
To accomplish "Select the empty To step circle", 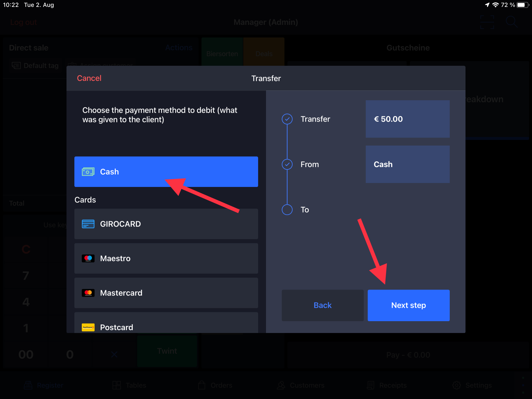I will coord(287,210).
